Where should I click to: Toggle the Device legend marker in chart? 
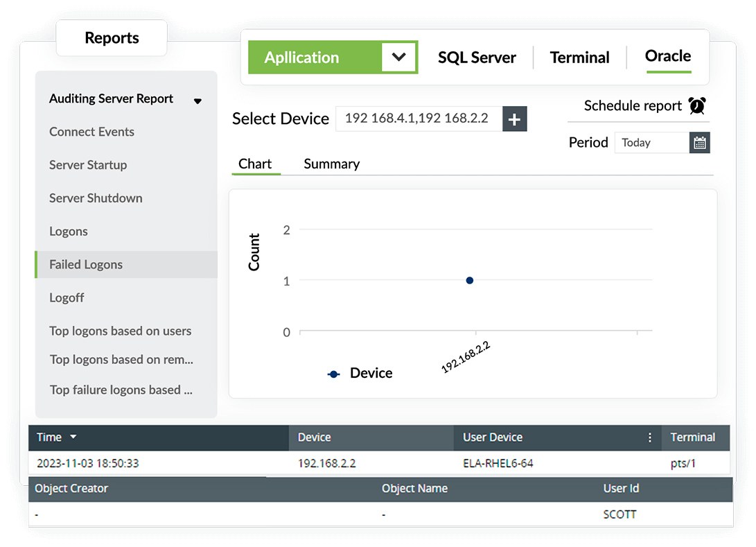tap(334, 374)
